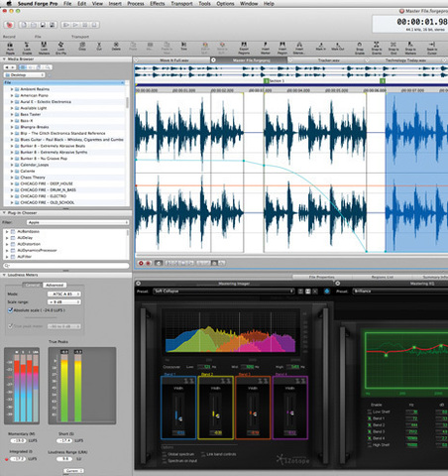Viewport: 448px width, 476px height.
Task: Toggle the Snap Enable toolbar icon
Action: (360, 48)
